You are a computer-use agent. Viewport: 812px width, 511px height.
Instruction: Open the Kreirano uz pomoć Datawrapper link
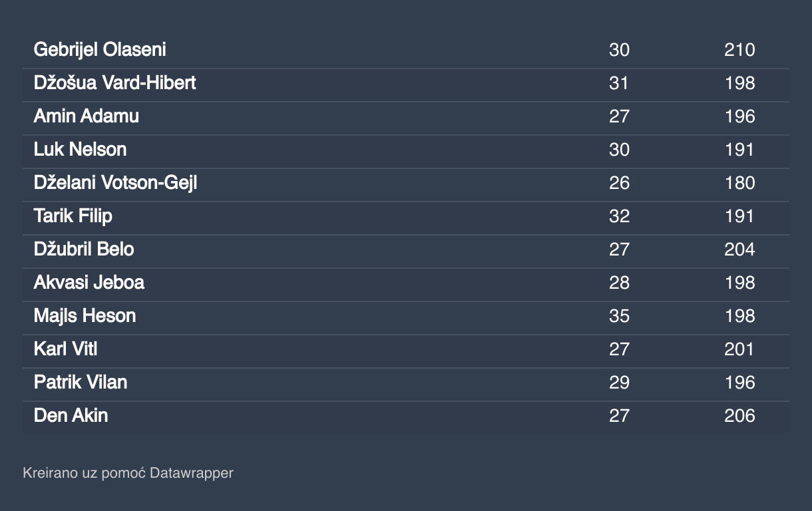point(128,473)
